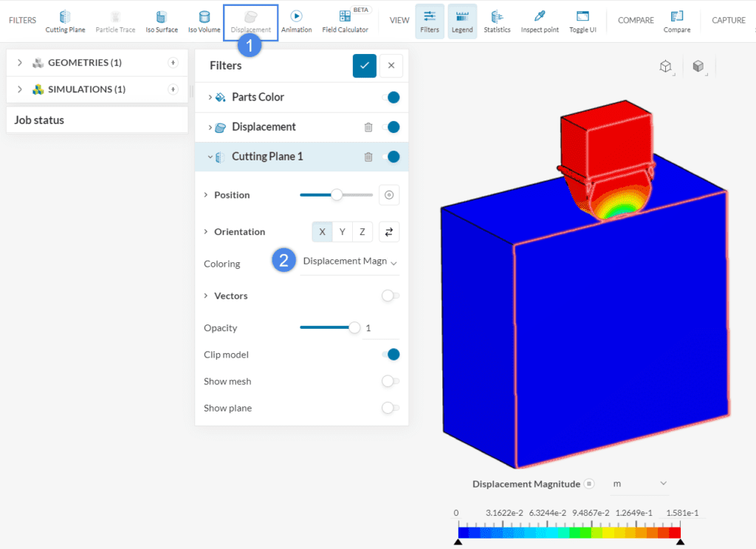This screenshot has height=549, width=756.
Task: Reverse the cutting plane orientation
Action: pyautogui.click(x=389, y=232)
